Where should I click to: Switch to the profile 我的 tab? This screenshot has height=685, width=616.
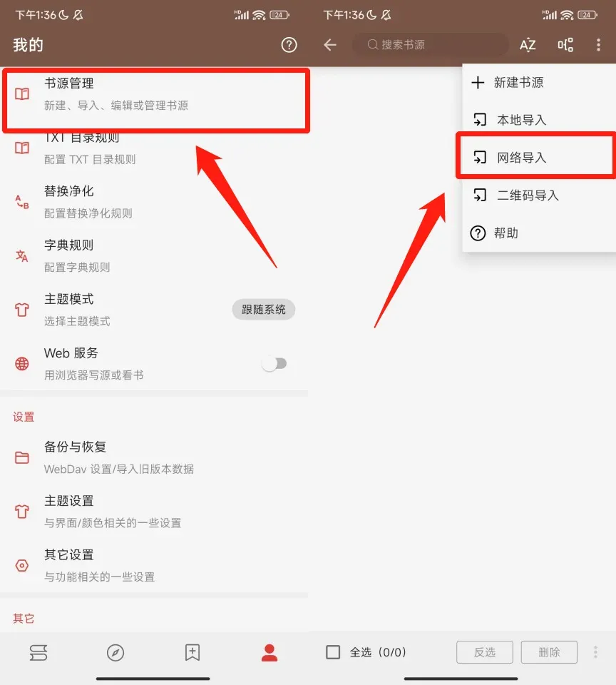269,653
